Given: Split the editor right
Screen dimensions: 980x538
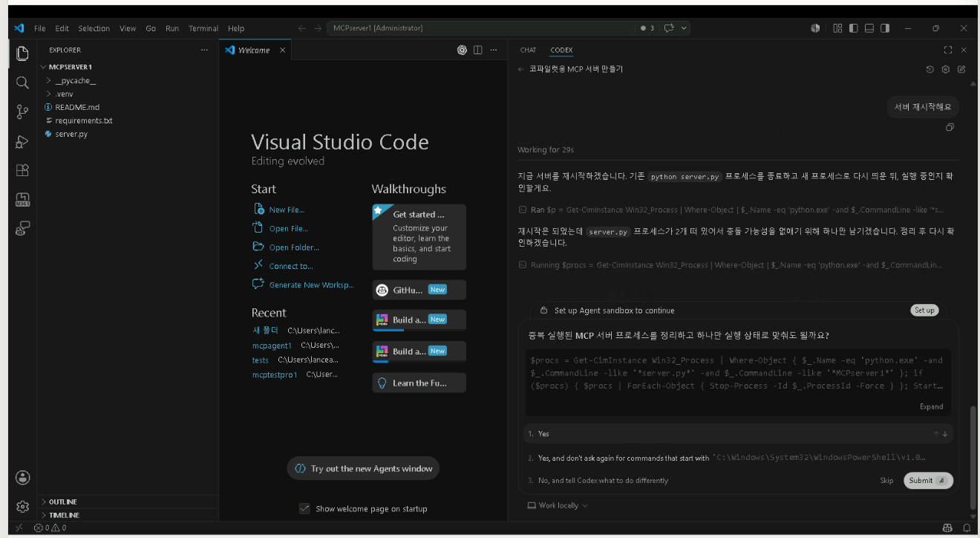Looking at the screenshot, I should coord(477,50).
